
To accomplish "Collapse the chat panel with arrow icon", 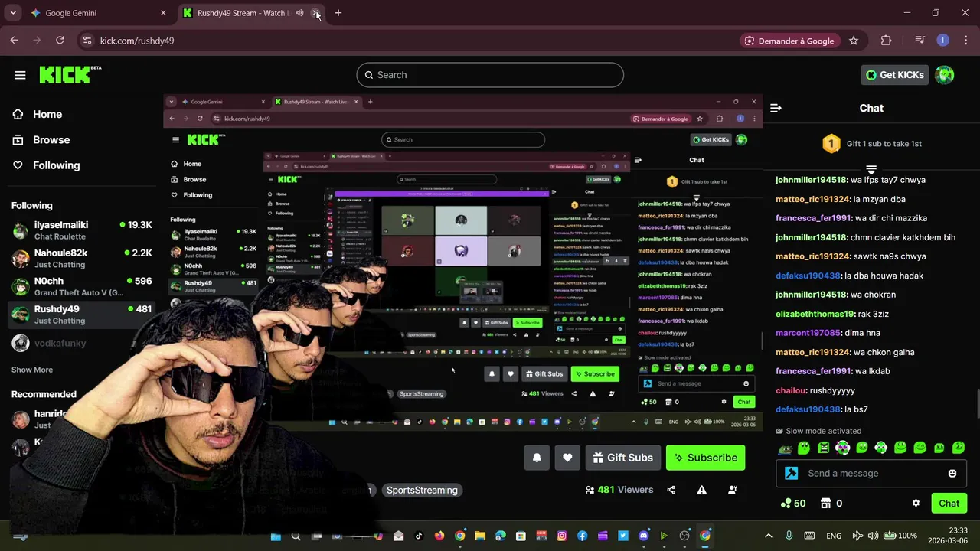I will pyautogui.click(x=776, y=108).
